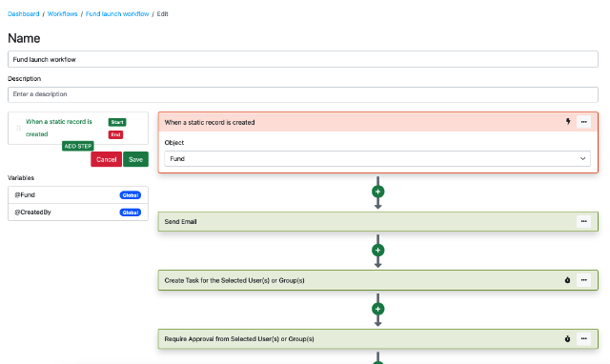The width and height of the screenshot is (610, 364).
Task: Open Require Approval step ellipsis menu
Action: pyautogui.click(x=583, y=338)
